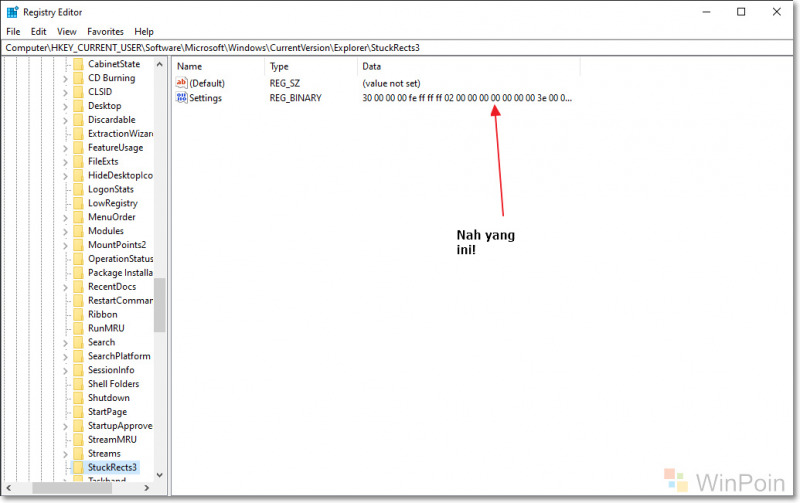Select the (Default) string value icon
Image resolution: width=800 pixels, height=503 pixels.
(x=182, y=83)
